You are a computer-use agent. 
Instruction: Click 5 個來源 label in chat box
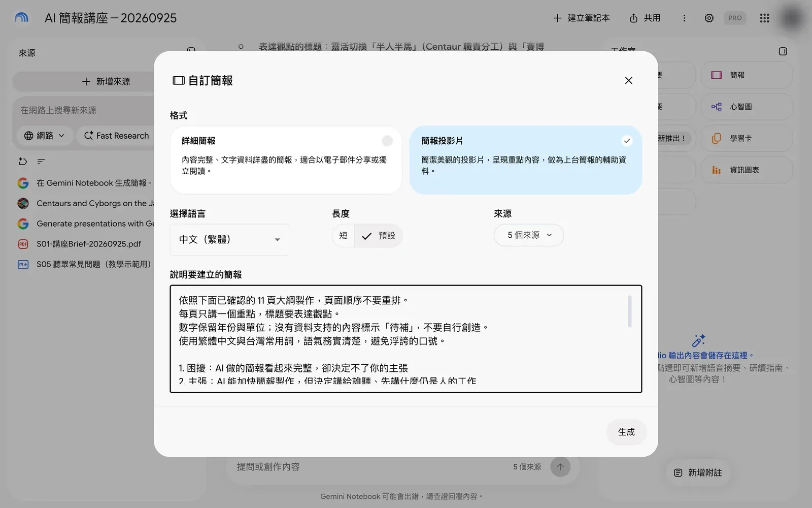tap(527, 467)
